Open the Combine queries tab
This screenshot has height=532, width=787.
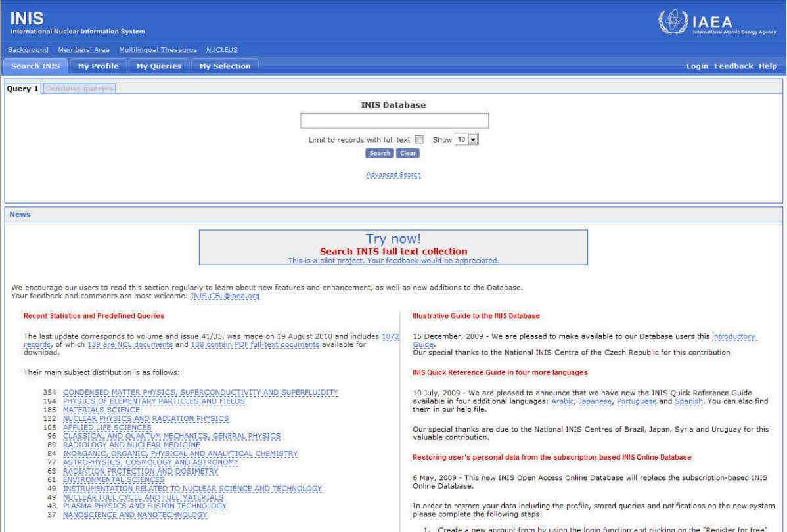(79, 89)
